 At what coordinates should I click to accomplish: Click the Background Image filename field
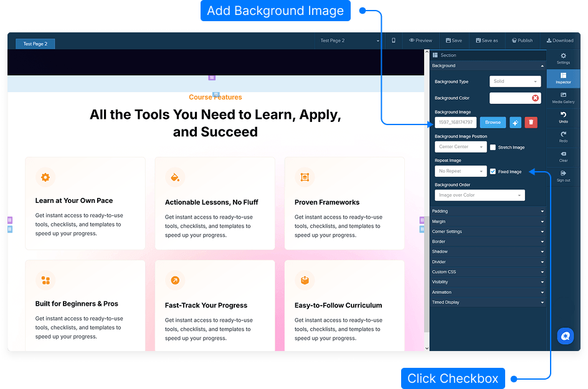[455, 123]
